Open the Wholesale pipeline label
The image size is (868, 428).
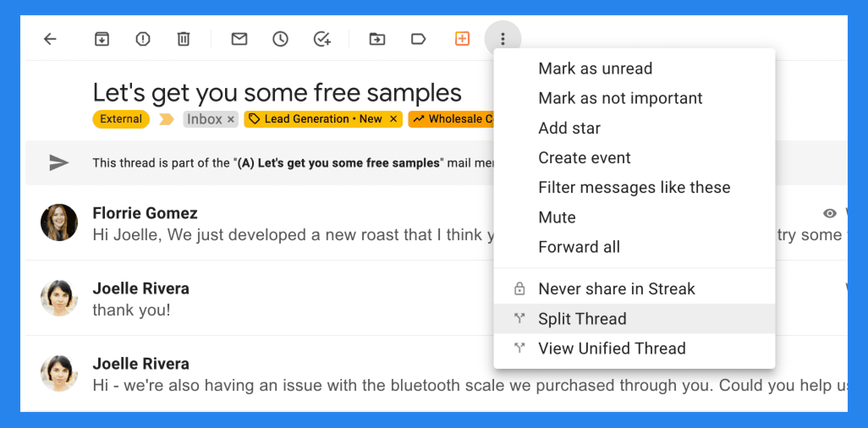[x=451, y=119]
